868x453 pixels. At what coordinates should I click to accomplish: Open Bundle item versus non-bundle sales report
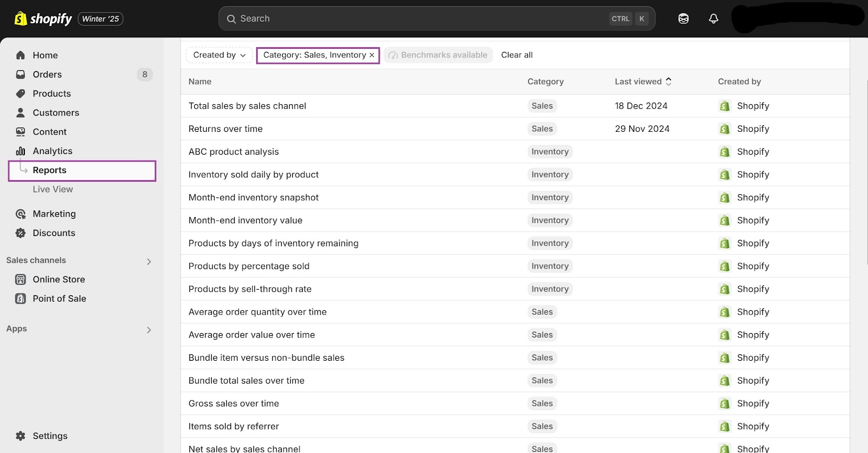coord(266,358)
